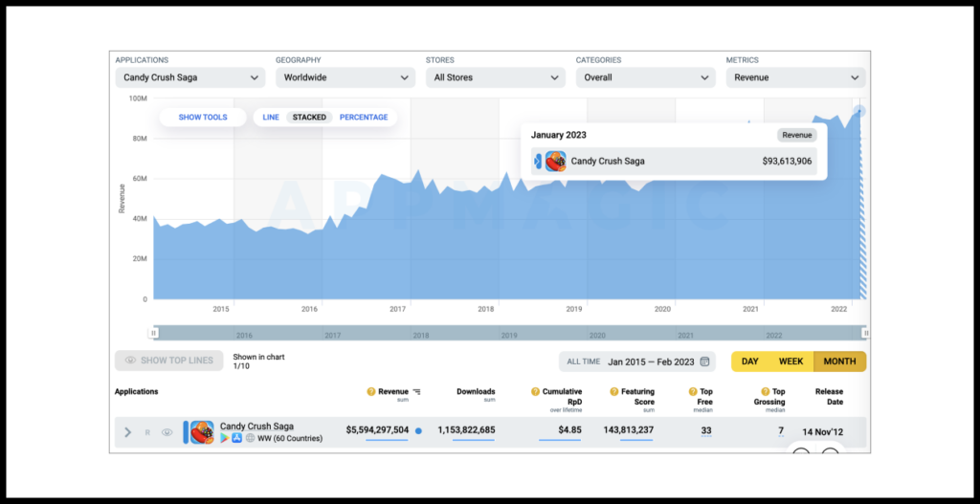
Task: Click the blue dot beside $5,594,297,504 revenue
Action: click(419, 431)
